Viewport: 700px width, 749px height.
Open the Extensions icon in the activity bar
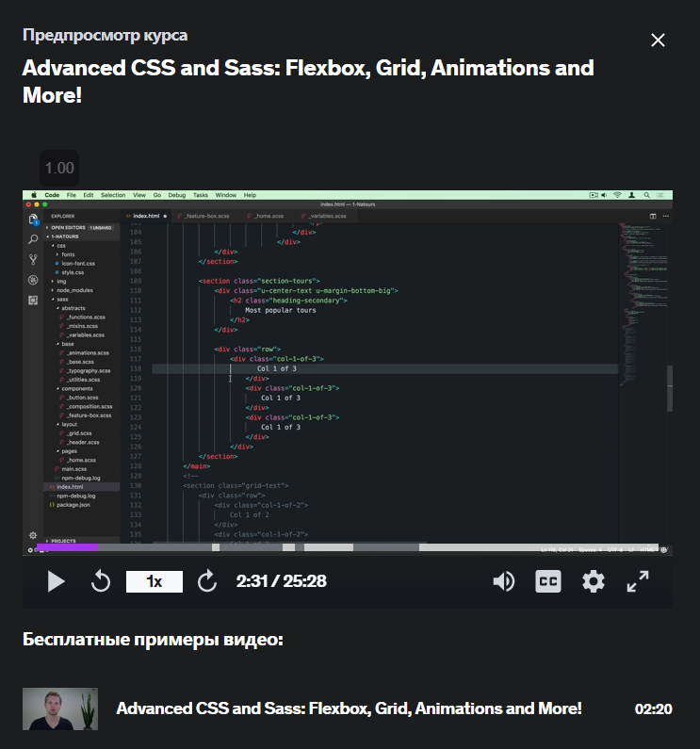pos(33,300)
